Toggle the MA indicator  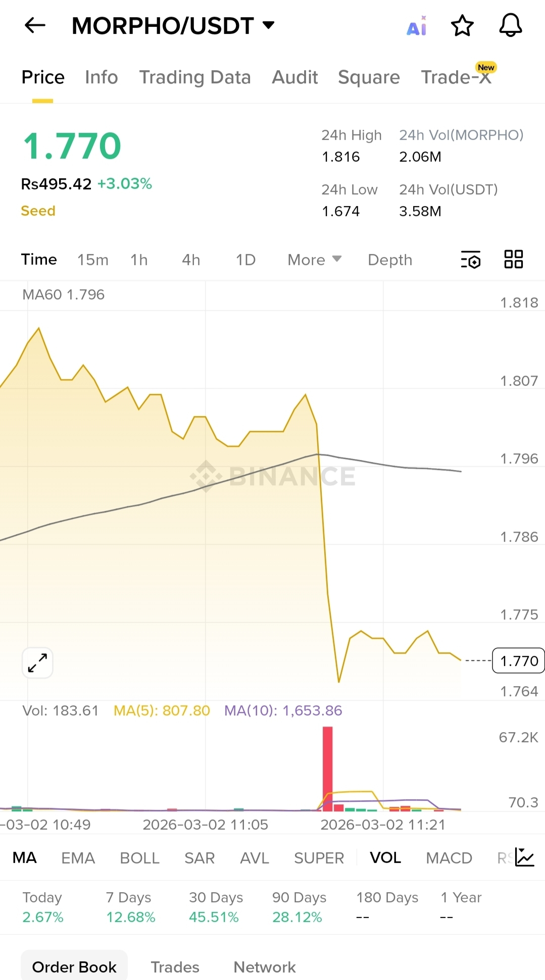point(25,858)
